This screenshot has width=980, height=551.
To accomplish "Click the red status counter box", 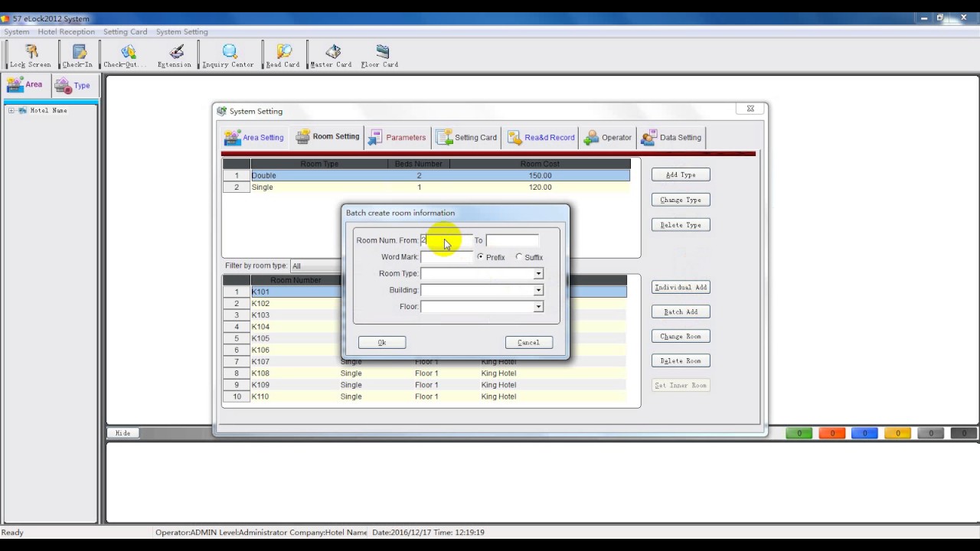I will (832, 433).
